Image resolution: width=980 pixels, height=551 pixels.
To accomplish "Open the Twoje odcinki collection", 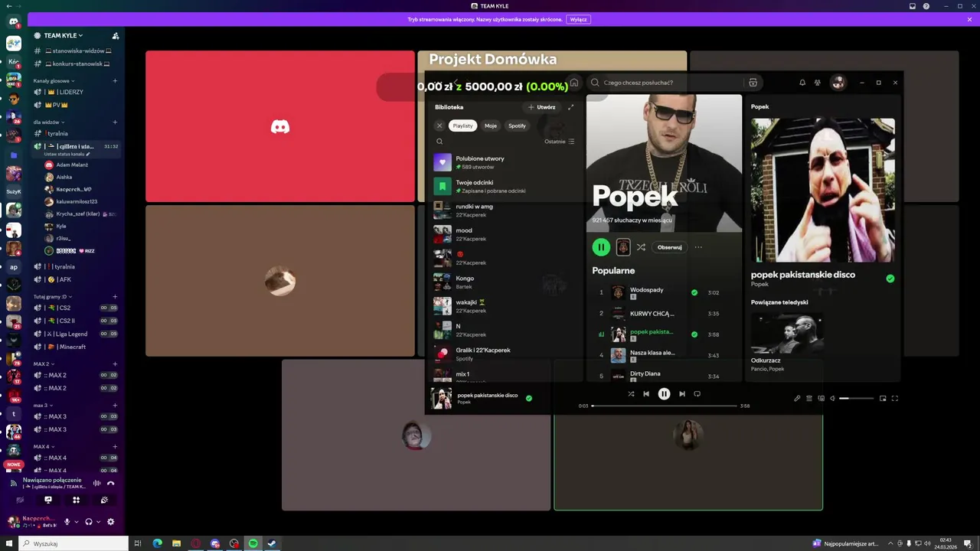I will tap(505, 186).
